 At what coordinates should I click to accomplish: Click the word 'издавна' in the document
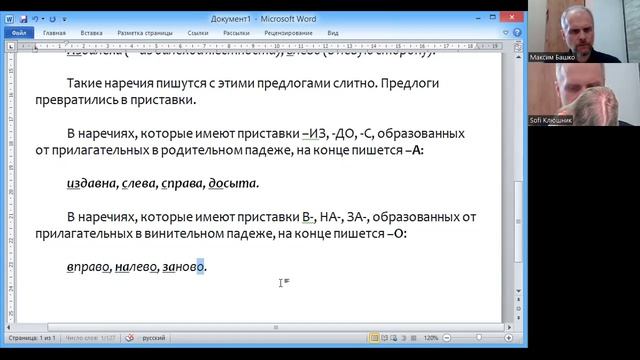coord(92,184)
